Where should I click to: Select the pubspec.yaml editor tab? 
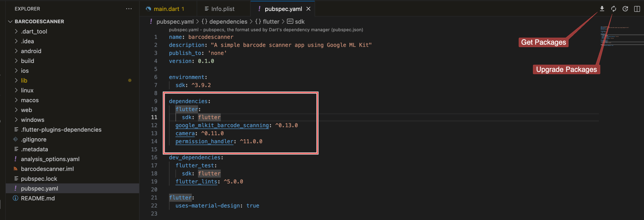[283, 9]
